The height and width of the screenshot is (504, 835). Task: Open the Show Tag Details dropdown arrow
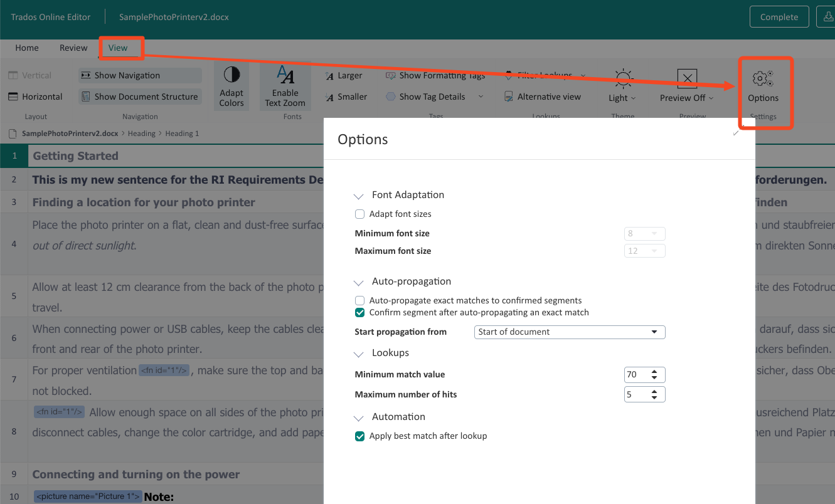point(479,97)
